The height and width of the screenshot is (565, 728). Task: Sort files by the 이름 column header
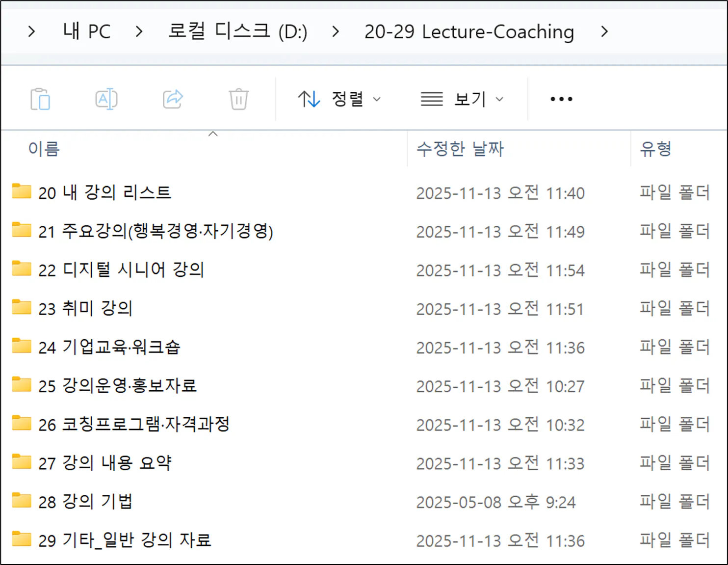tap(43, 149)
